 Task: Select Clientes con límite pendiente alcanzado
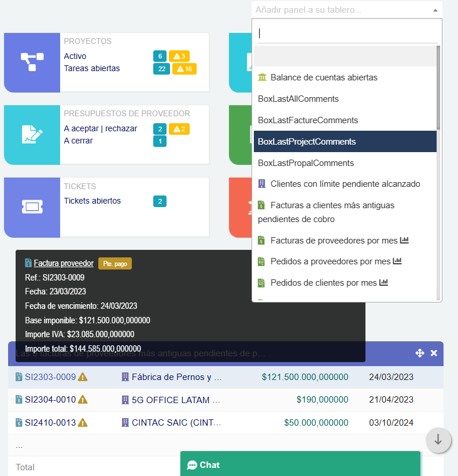coord(345,184)
